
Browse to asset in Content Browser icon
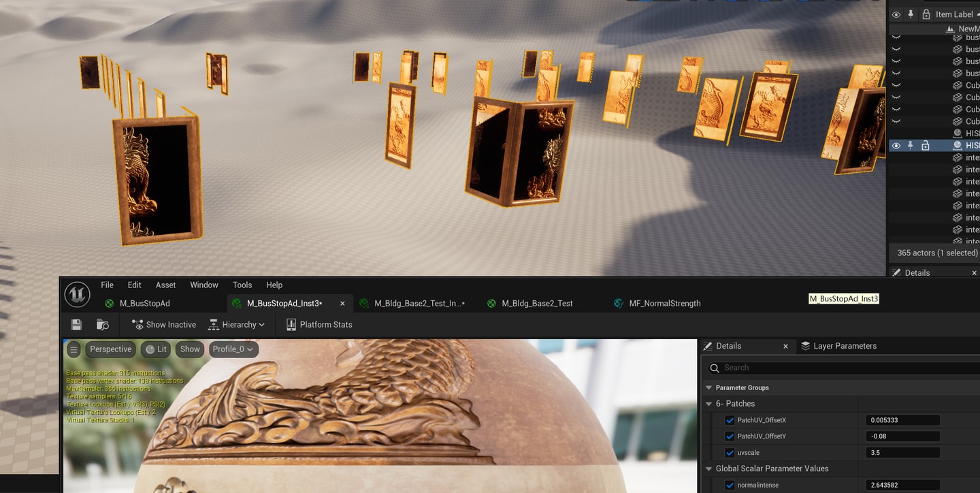tap(103, 325)
